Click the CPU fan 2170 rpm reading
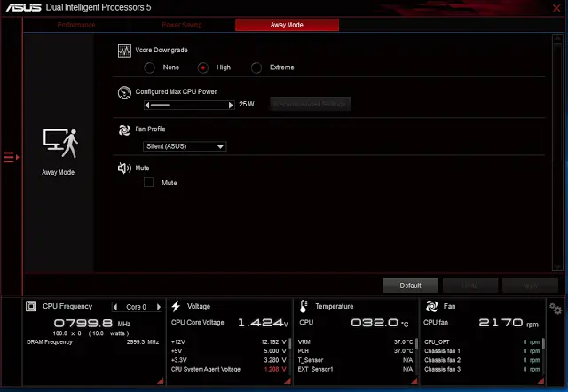Viewport: 568px width, 392px height. click(509, 323)
